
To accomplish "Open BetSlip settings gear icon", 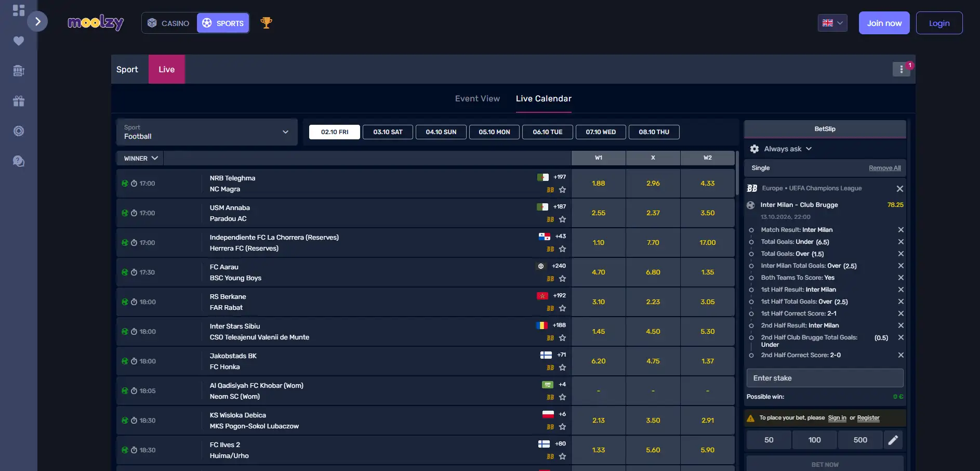I will pyautogui.click(x=754, y=149).
